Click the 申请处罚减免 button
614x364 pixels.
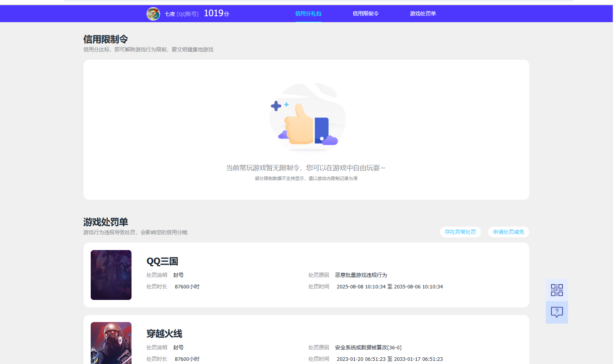[508, 232]
